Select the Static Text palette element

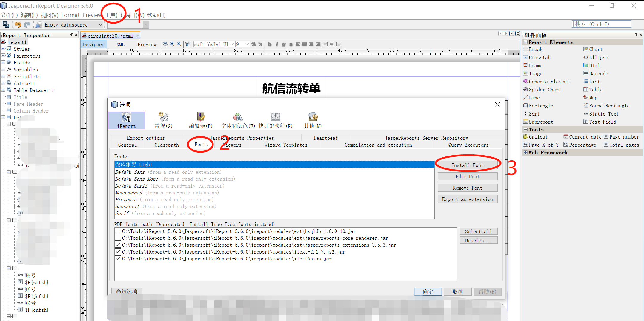pos(601,114)
